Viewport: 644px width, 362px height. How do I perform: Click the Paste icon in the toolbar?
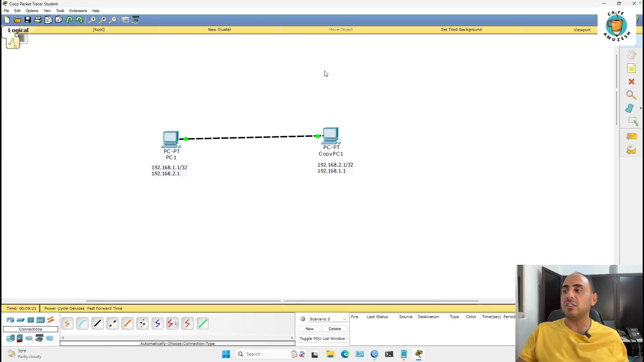[x=59, y=20]
